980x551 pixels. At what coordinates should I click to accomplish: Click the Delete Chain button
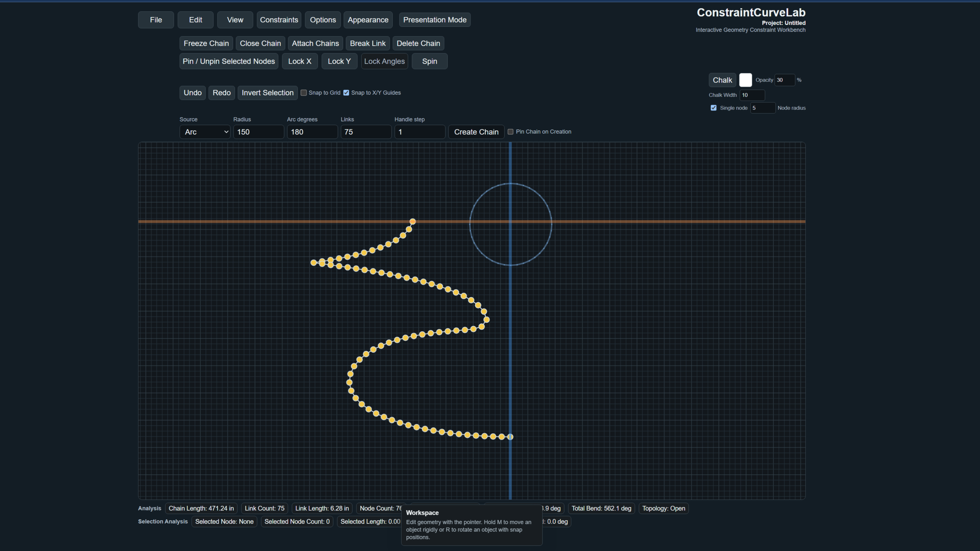[x=418, y=43]
